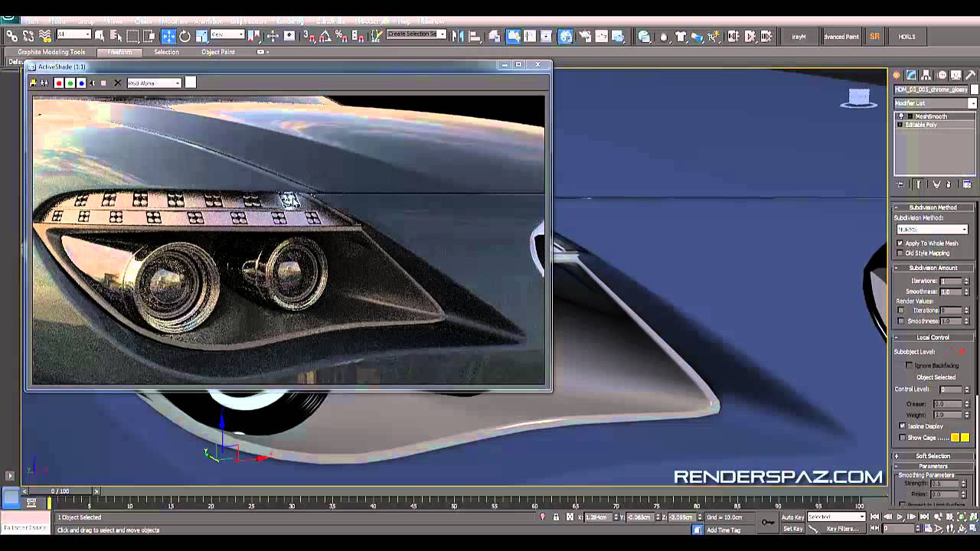Click the Align tool icon
This screenshot has width=980, height=551.
[475, 36]
